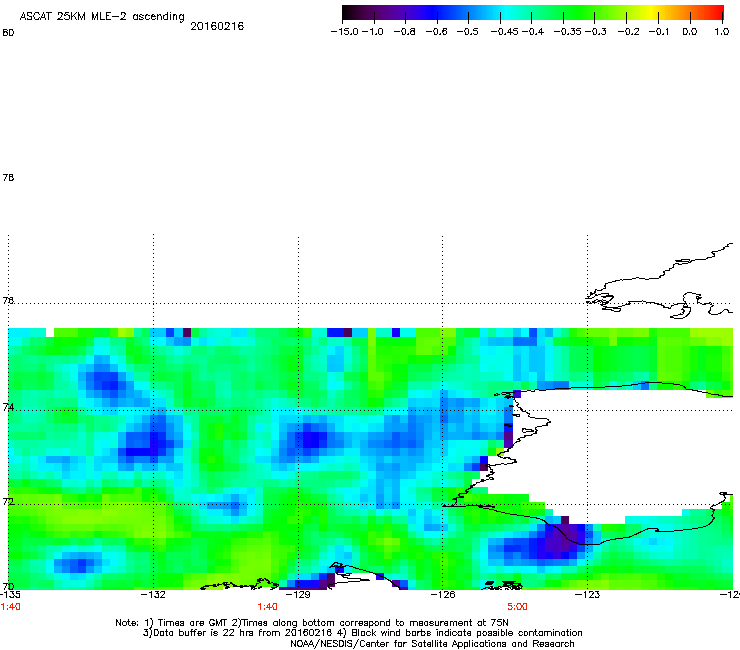Select the 76 latitude axis label

pos(8,301)
